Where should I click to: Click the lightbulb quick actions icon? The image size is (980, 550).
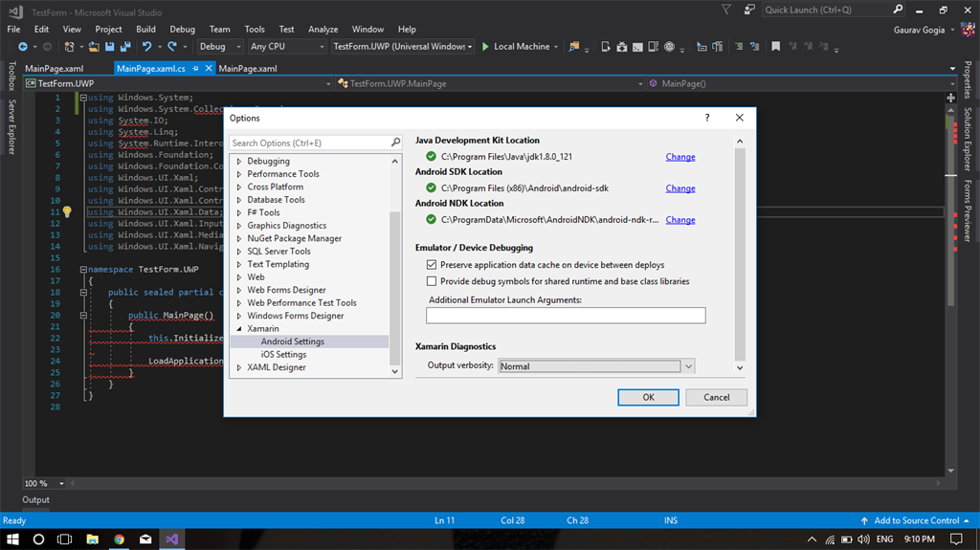coord(67,212)
